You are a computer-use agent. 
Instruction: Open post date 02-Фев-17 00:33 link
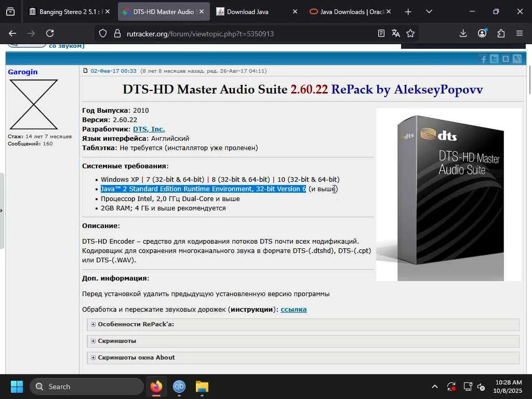tap(113, 71)
